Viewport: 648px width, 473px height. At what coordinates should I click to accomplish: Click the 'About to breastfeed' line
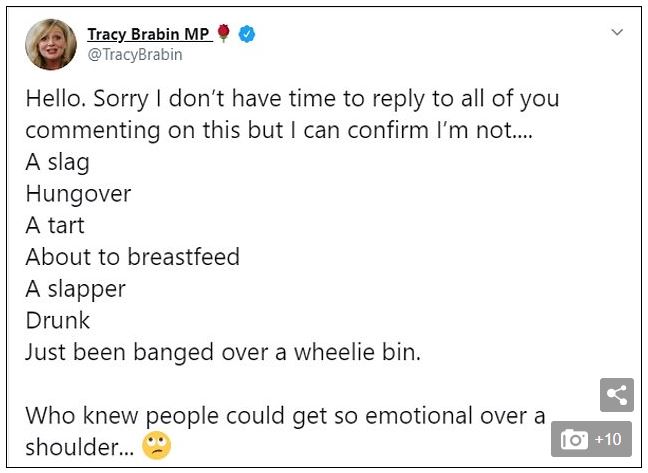click(132, 257)
